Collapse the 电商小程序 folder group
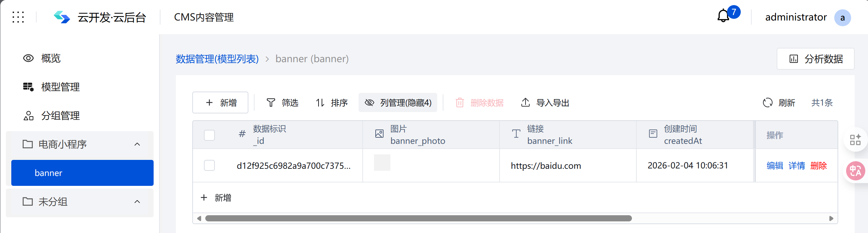Viewport: 868px width, 233px height. tap(137, 144)
